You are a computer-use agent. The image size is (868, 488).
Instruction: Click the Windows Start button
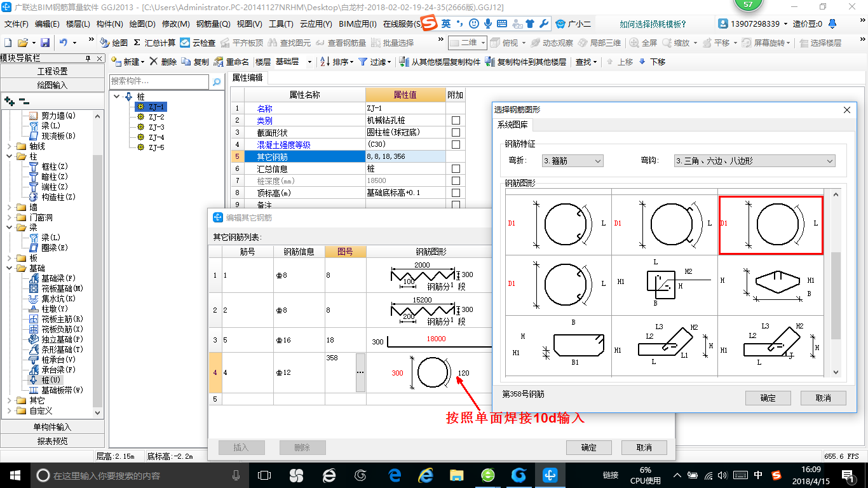pyautogui.click(x=14, y=475)
